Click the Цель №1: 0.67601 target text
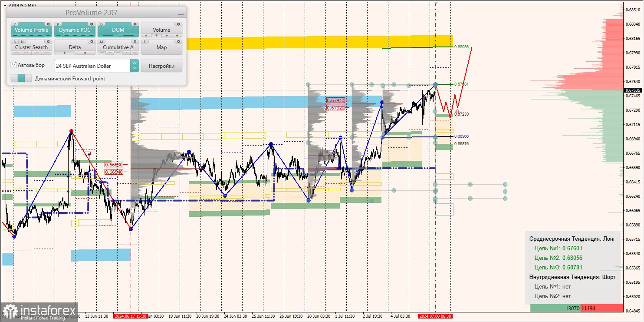 coord(558,249)
